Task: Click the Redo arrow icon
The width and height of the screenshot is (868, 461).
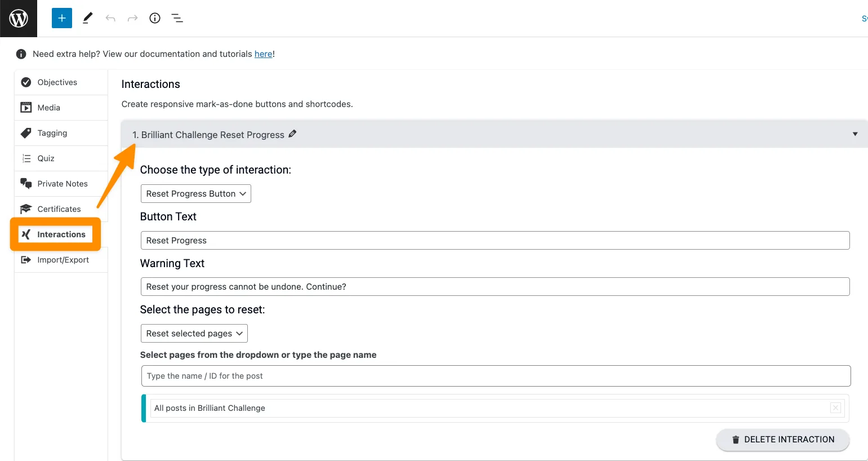Action: [132, 18]
